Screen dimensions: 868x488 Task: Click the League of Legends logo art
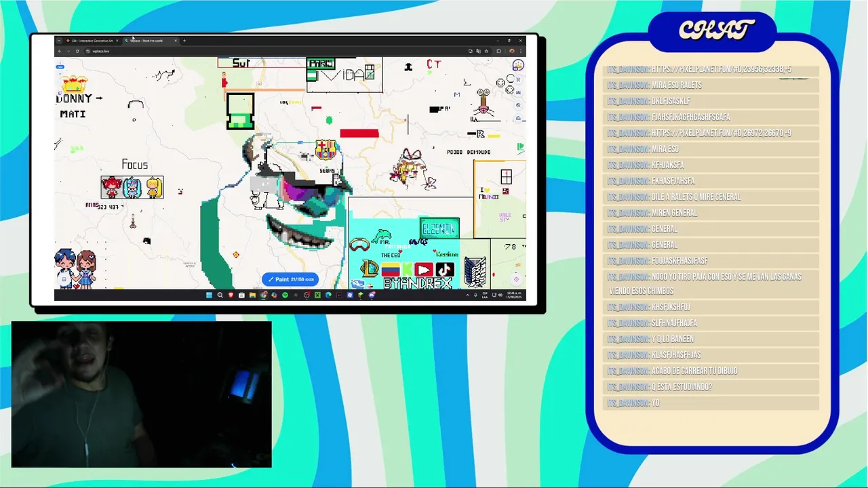tap(370, 268)
